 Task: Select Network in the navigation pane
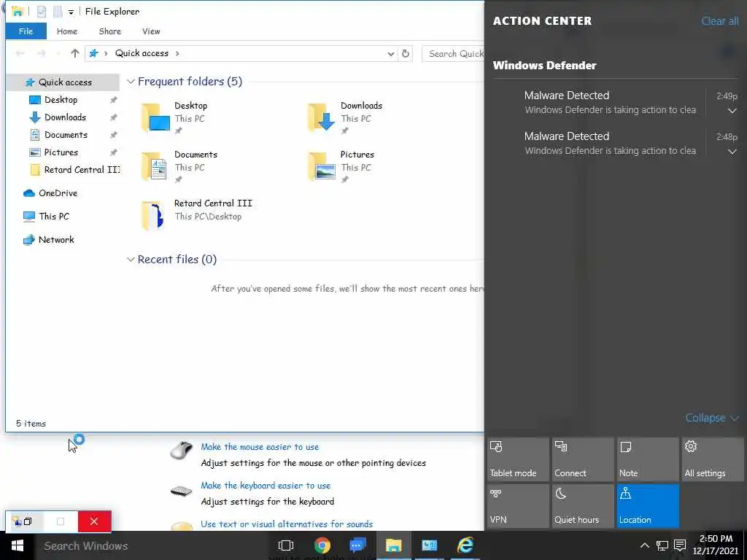click(x=56, y=240)
